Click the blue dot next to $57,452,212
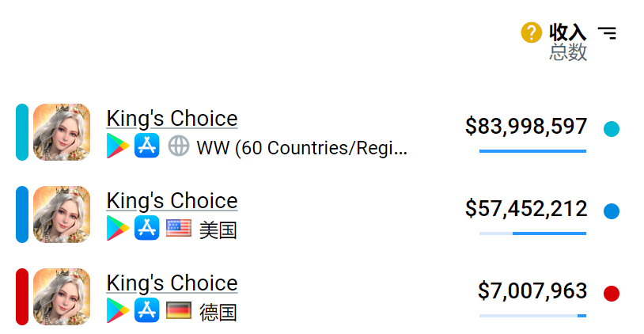 click(x=611, y=211)
